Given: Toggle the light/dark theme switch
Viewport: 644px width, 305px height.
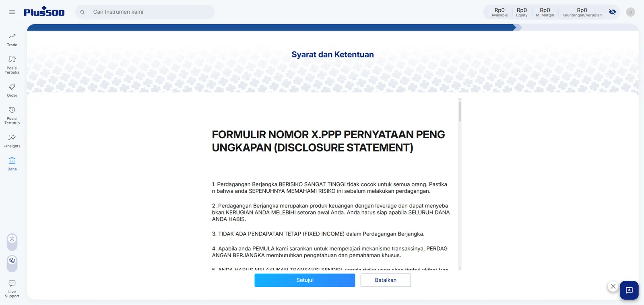Looking at the screenshot, I should [12, 242].
